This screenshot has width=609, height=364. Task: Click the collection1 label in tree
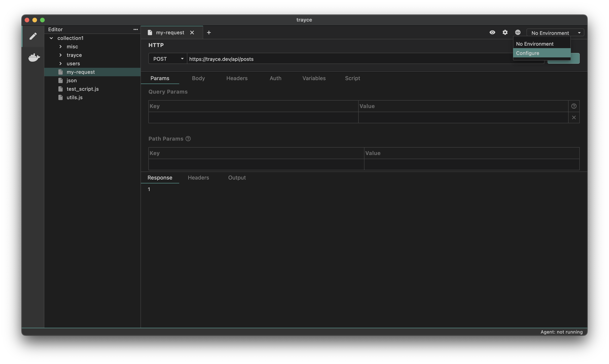[70, 38]
